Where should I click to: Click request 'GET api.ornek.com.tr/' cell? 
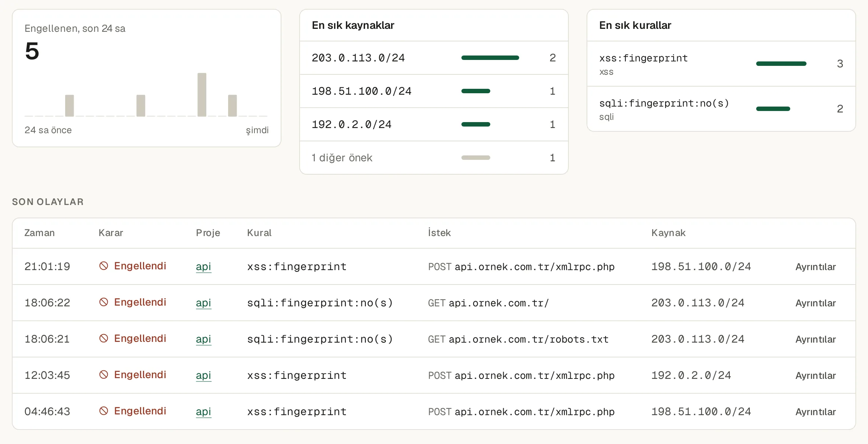tap(488, 303)
